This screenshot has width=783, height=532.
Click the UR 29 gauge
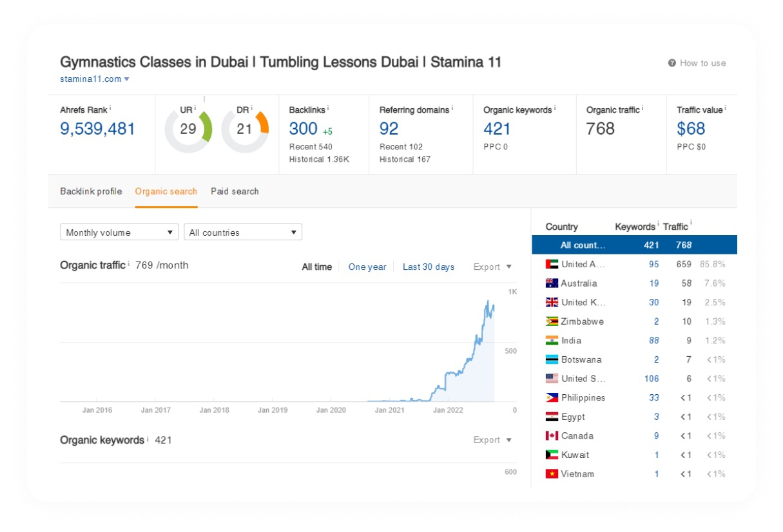pyautogui.click(x=188, y=129)
